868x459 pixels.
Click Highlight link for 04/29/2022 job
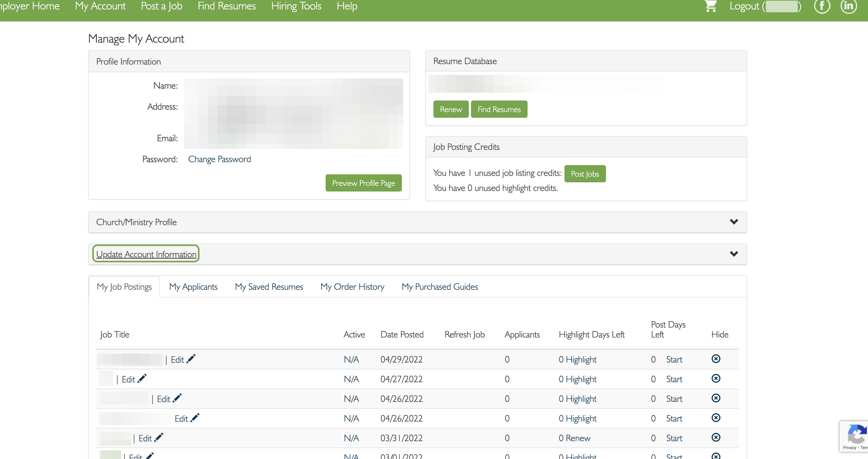point(581,360)
